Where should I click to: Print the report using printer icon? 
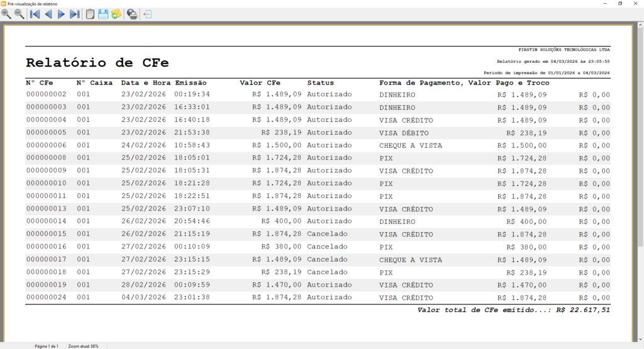click(132, 14)
